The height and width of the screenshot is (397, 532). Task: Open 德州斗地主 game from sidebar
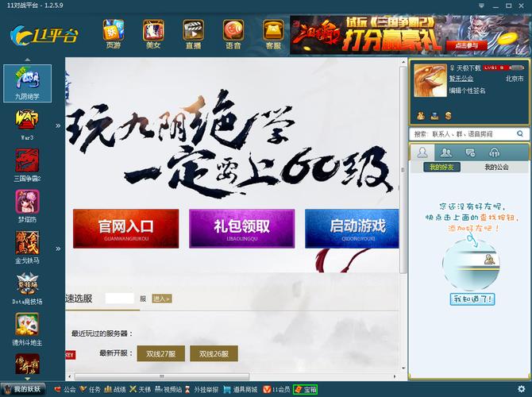click(x=27, y=329)
